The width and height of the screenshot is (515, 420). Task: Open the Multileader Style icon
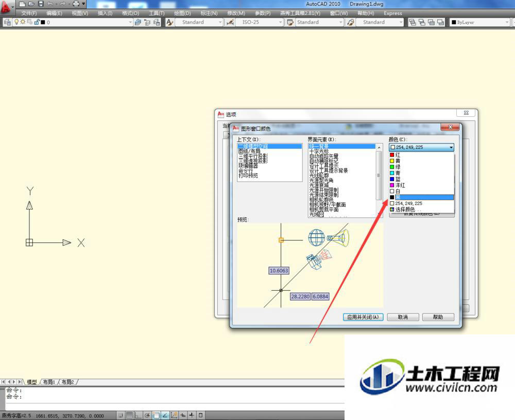pos(351,22)
